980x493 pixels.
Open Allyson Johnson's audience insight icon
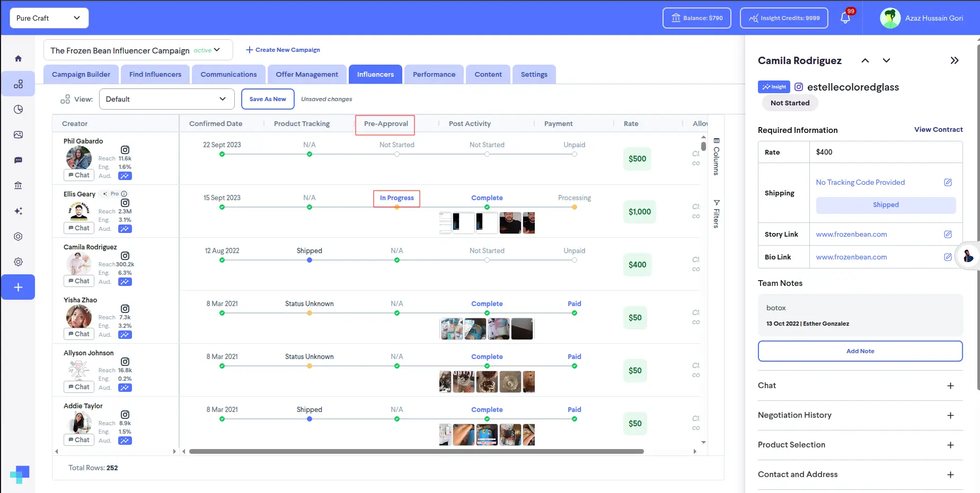(x=125, y=388)
